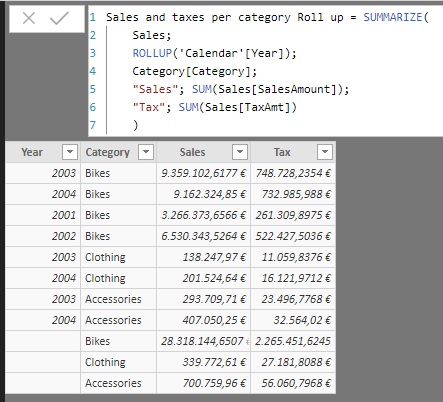Image resolution: width=443 pixels, height=402 pixels.
Task: Click the "Sales" string on formula line 5
Action: (x=155, y=89)
